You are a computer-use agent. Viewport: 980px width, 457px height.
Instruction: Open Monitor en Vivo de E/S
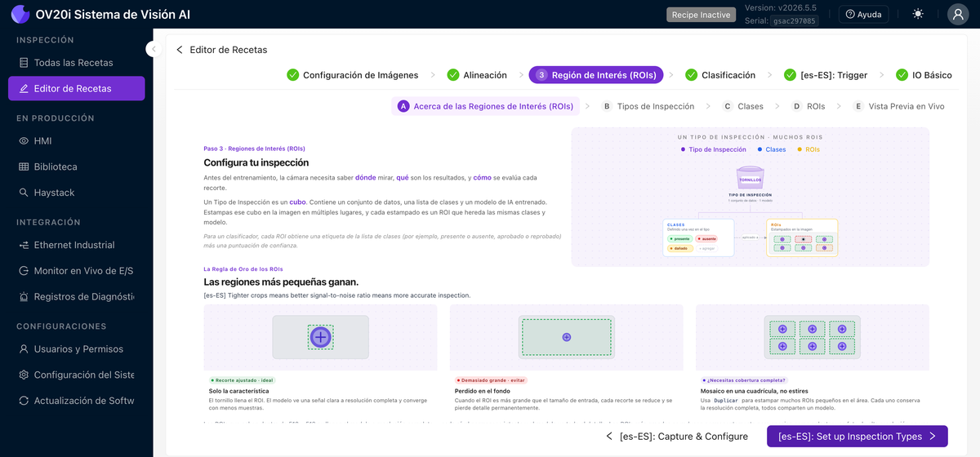77,271
